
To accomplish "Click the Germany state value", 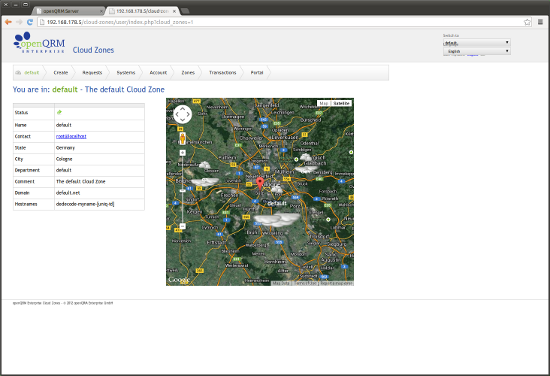I will point(65,148).
